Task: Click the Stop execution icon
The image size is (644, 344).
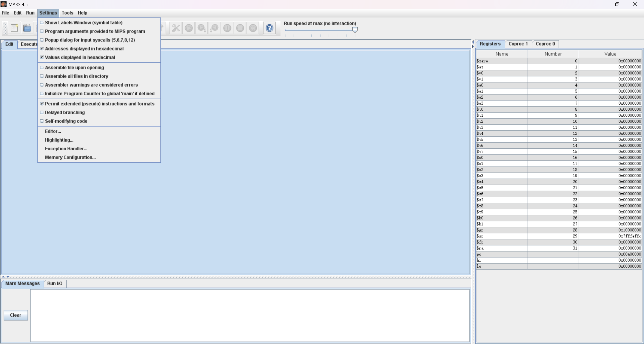Action: tap(240, 28)
